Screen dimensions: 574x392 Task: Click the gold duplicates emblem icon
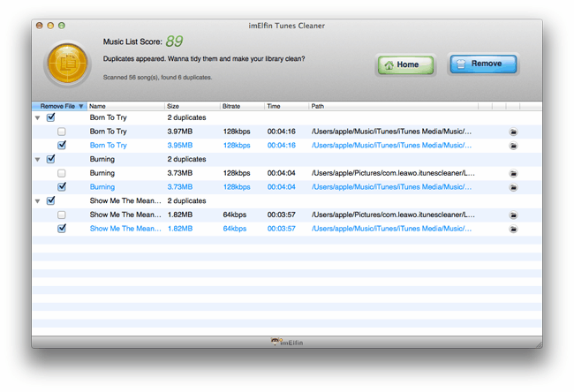coord(68,64)
